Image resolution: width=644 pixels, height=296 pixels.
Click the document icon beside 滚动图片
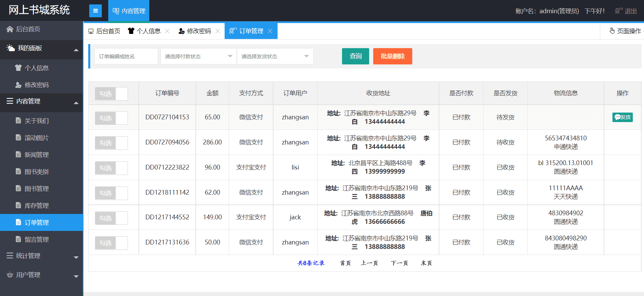coord(18,138)
